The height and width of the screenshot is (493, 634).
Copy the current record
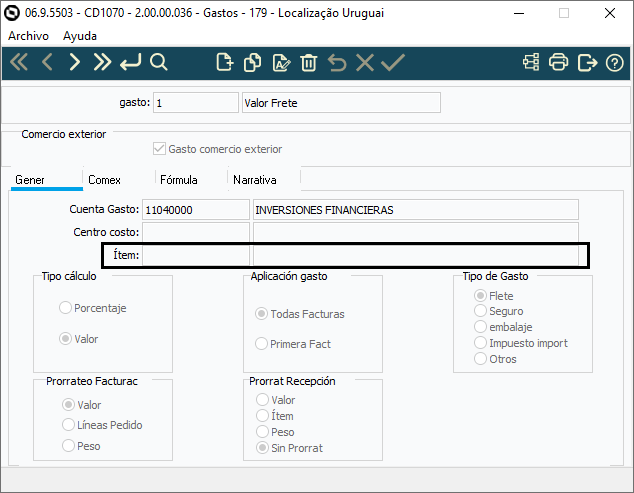253,63
